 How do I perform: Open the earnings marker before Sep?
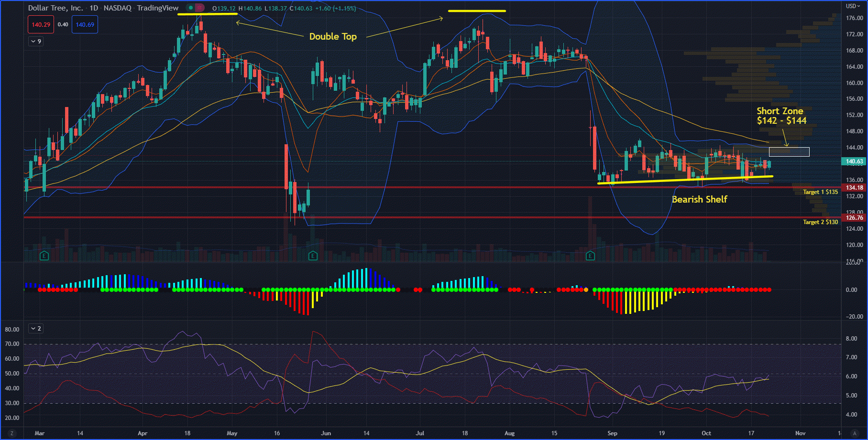(590, 256)
